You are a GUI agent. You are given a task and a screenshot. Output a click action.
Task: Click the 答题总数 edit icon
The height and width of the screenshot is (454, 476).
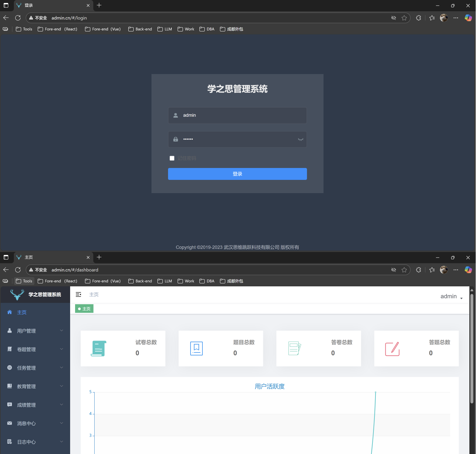click(392, 349)
